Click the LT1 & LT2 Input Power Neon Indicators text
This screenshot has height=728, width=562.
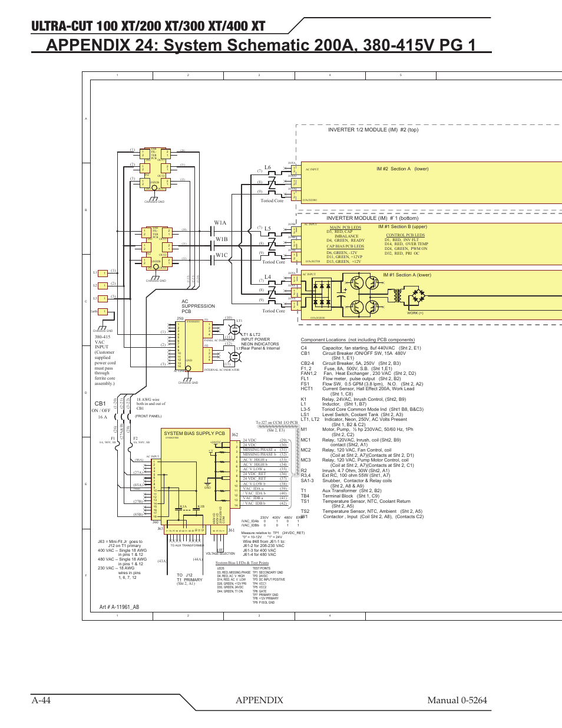(x=260, y=341)
